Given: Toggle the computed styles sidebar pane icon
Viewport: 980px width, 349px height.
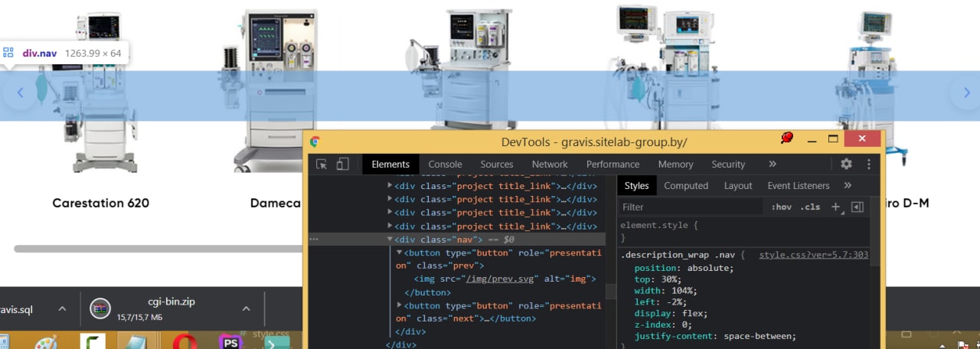Looking at the screenshot, I should [x=857, y=207].
